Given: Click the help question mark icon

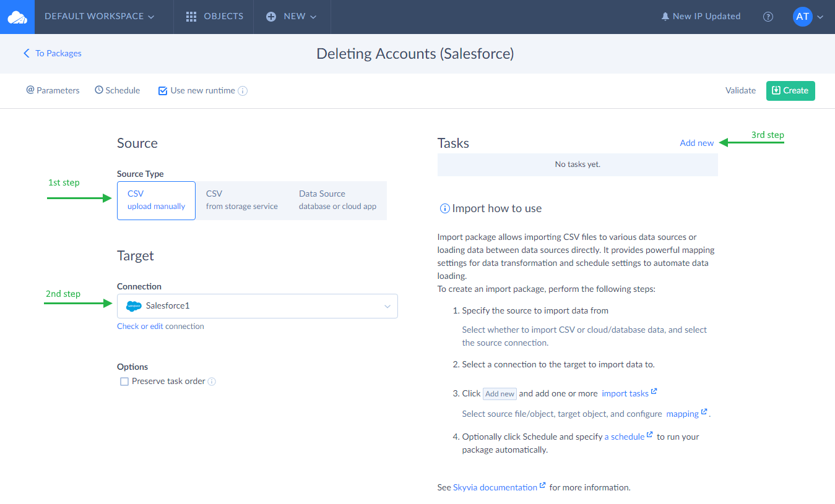Looking at the screenshot, I should click(768, 17).
